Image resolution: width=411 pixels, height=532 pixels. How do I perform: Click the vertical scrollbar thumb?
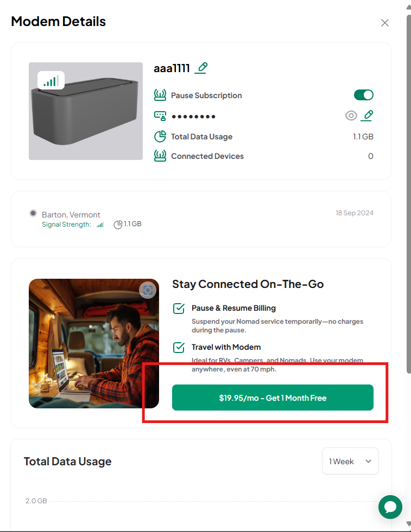point(409,194)
